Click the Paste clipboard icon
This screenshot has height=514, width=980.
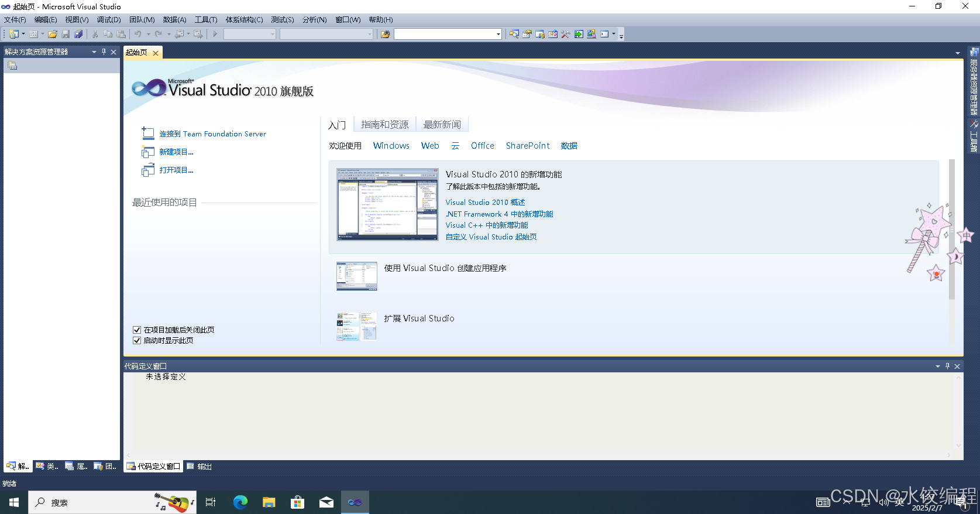121,34
